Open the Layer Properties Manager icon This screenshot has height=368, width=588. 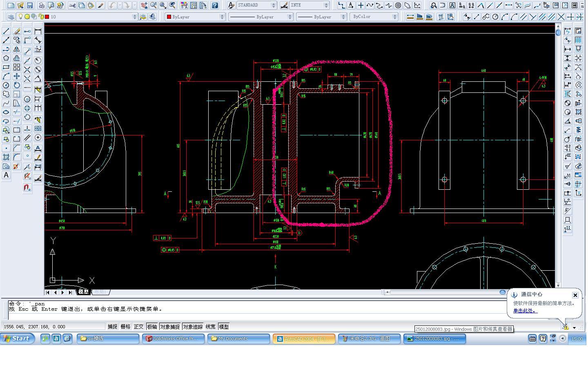pyautogui.click(x=11, y=17)
